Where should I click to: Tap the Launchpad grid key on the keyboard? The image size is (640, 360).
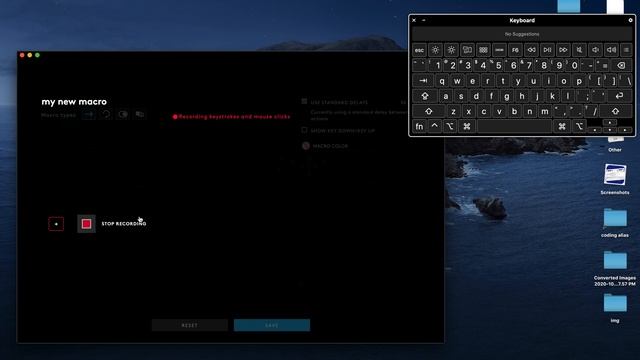coord(483,50)
